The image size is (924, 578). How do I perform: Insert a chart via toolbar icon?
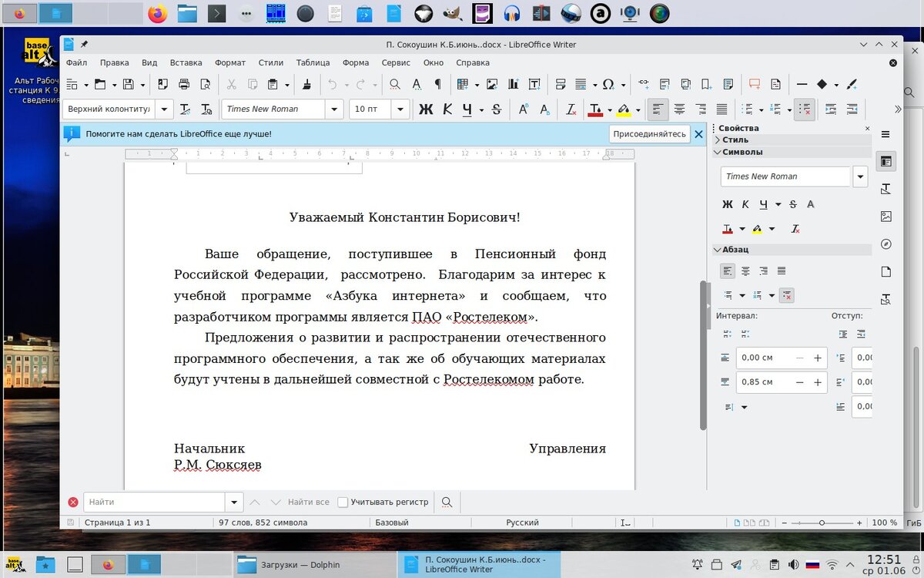(x=513, y=84)
